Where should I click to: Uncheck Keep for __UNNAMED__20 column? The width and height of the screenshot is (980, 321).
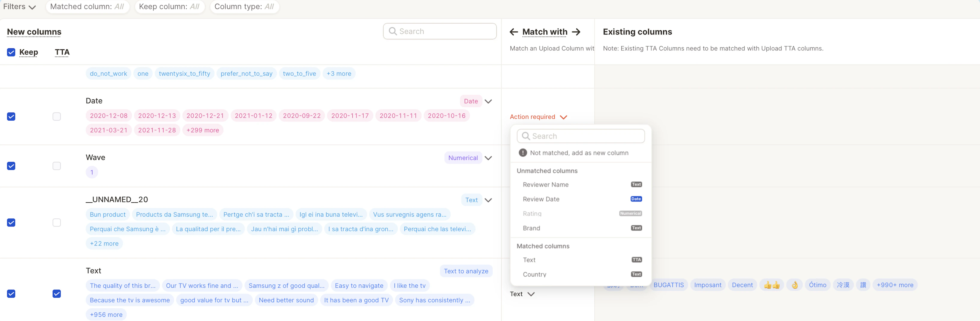(x=11, y=222)
